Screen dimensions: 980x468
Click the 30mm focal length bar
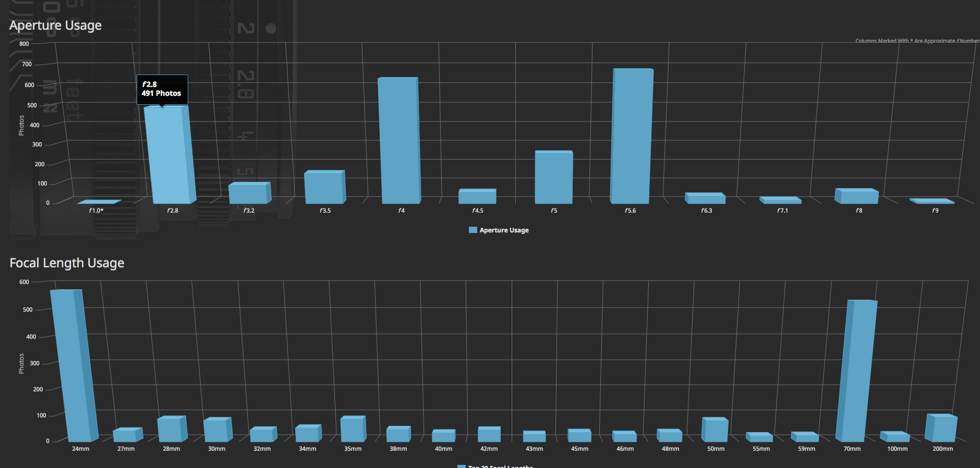216,430
